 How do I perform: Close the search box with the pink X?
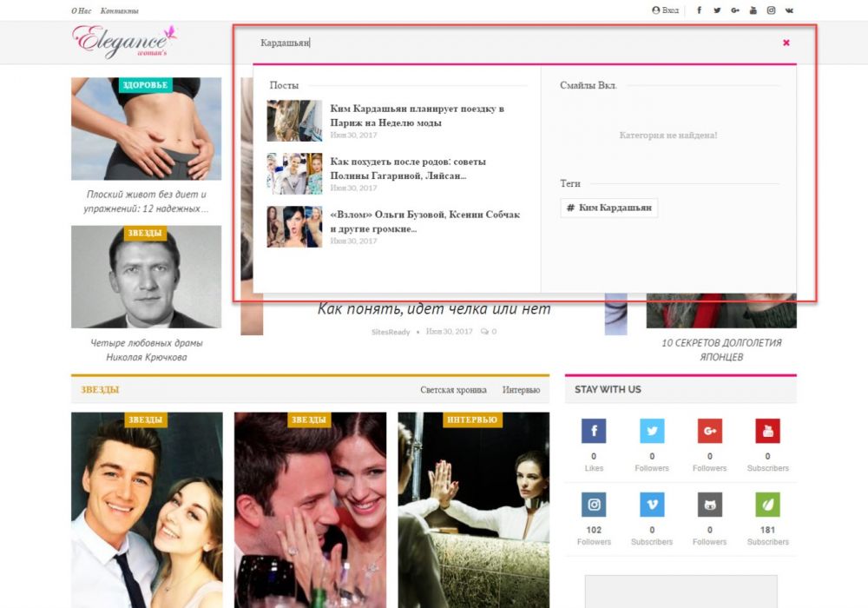coord(786,43)
